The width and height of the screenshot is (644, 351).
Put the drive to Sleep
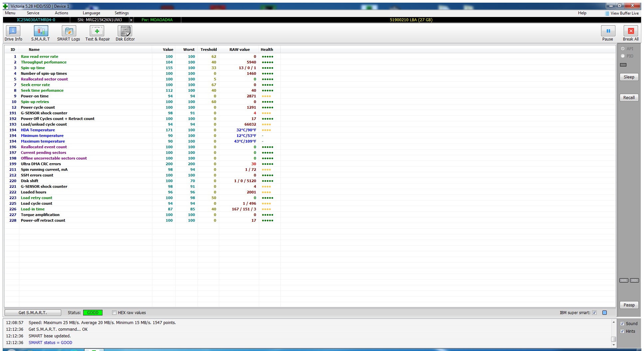click(629, 77)
